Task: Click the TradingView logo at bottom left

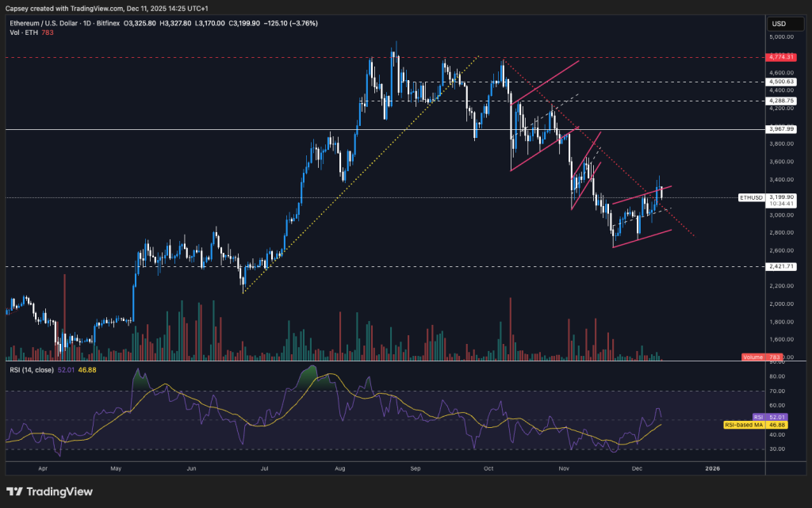Action: coord(49,492)
